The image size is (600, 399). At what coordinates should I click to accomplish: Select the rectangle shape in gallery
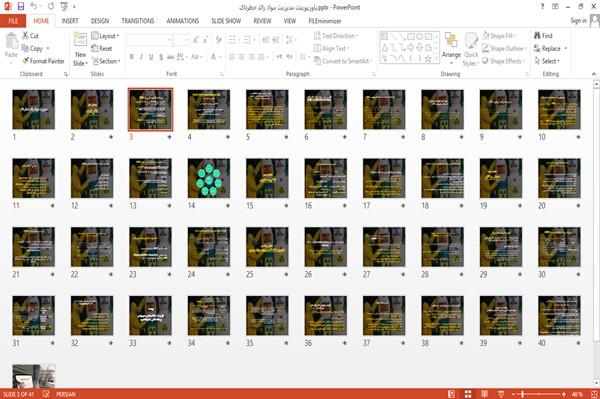coord(411,36)
